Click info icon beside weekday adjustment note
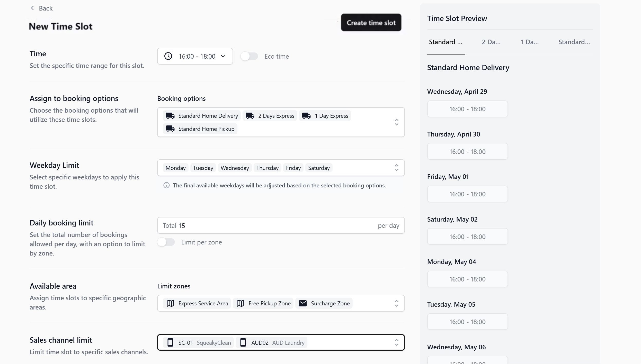The image size is (641, 364). [x=166, y=185]
